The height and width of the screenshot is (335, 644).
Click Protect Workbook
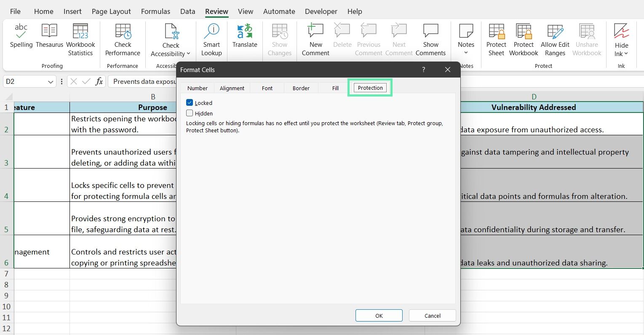coord(524,40)
